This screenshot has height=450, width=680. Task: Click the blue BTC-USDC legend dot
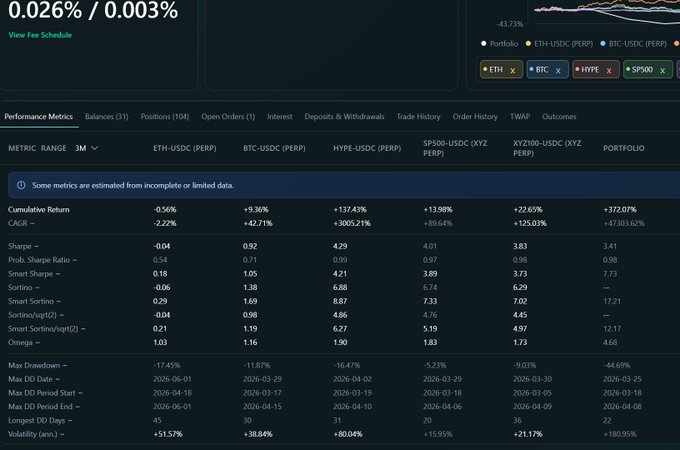(x=603, y=43)
